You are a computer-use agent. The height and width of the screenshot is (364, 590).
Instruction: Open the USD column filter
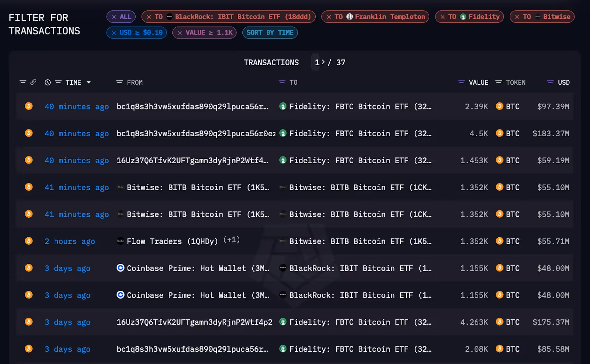(551, 83)
